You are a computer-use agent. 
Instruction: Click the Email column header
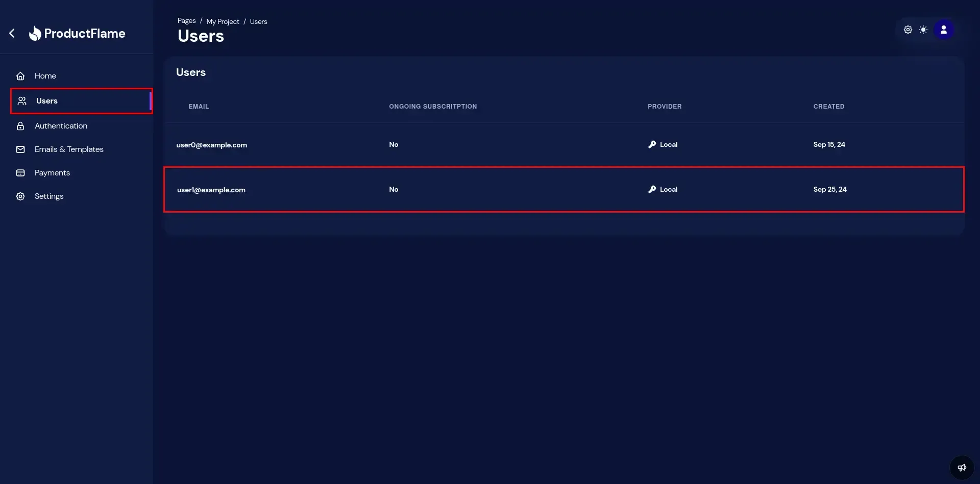pos(199,107)
